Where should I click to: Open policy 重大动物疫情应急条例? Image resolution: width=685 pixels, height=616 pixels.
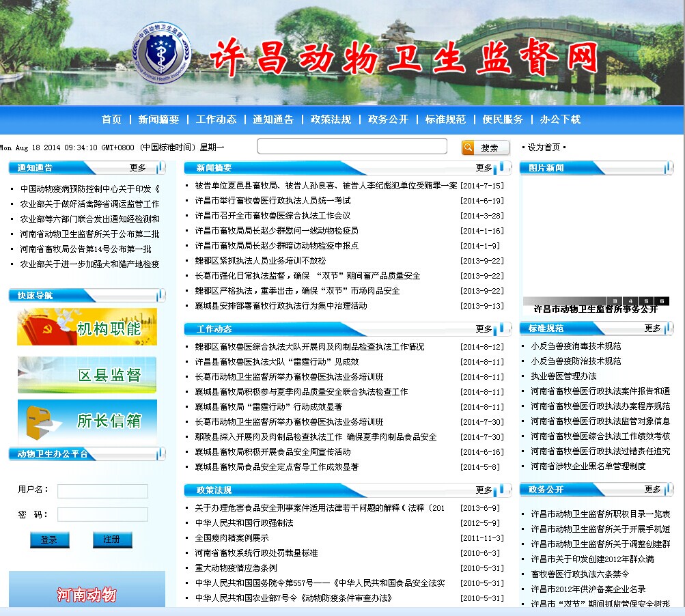236,568
